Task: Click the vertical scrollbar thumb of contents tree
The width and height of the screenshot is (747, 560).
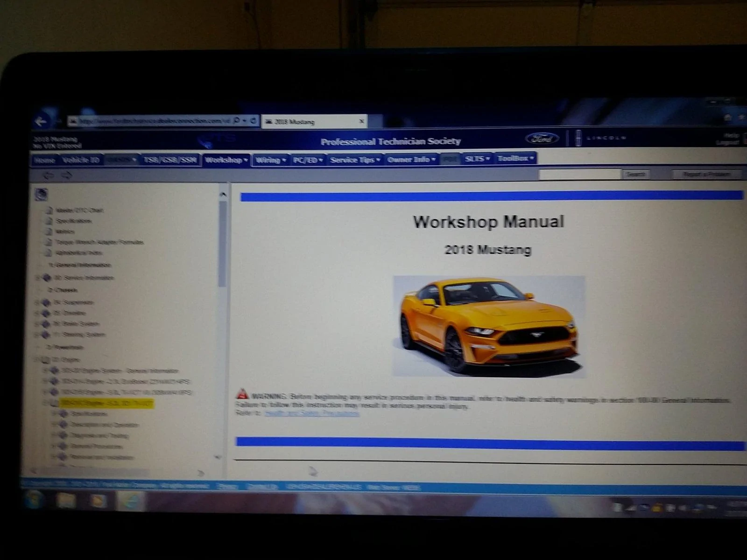Action: (x=222, y=244)
